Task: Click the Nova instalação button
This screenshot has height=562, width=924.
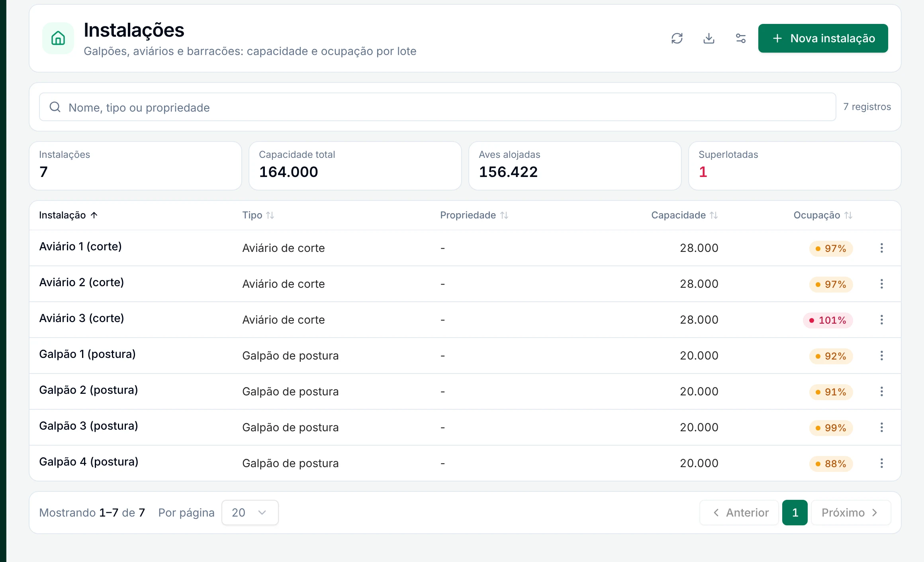Action: pyautogui.click(x=823, y=38)
